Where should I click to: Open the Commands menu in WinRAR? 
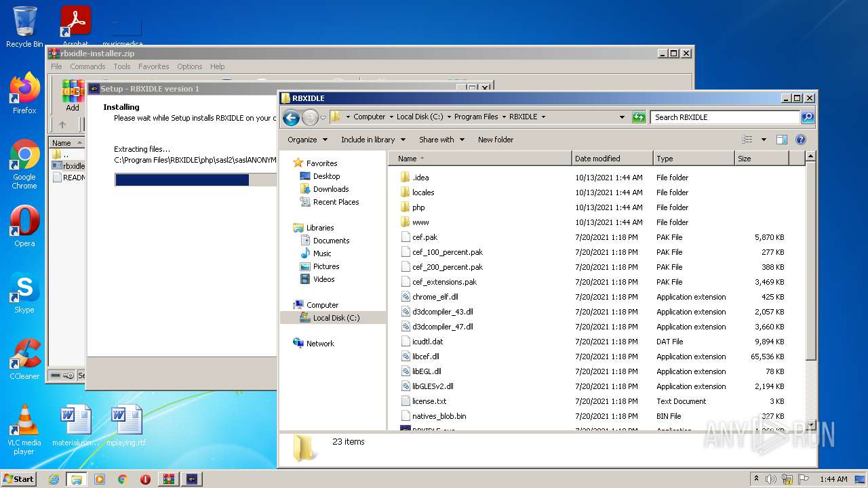tap(87, 66)
